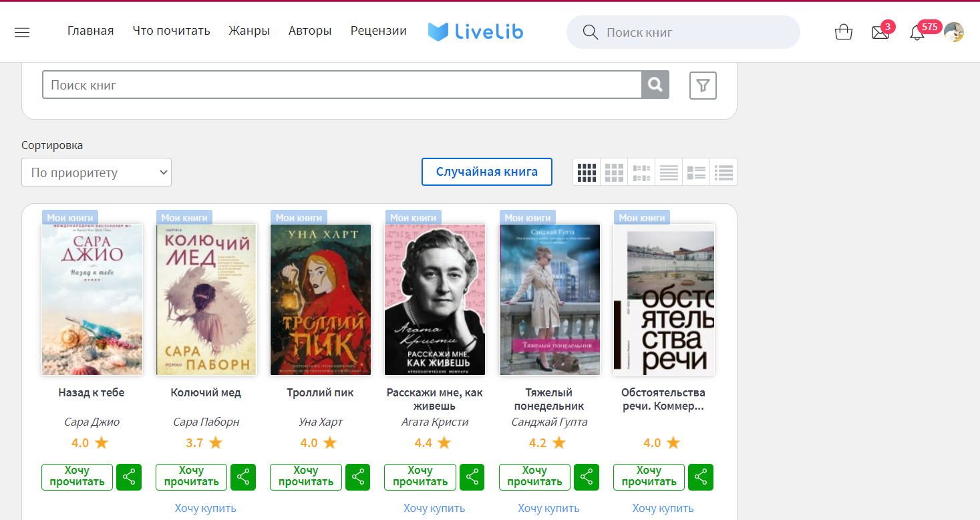980x520 pixels.
Task: Open author link Санджай Гупта
Action: 549,422
